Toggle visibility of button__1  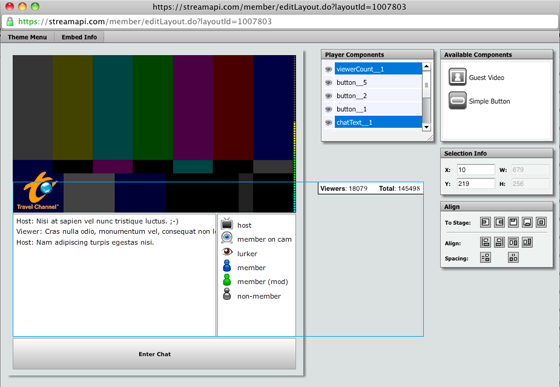(x=329, y=109)
